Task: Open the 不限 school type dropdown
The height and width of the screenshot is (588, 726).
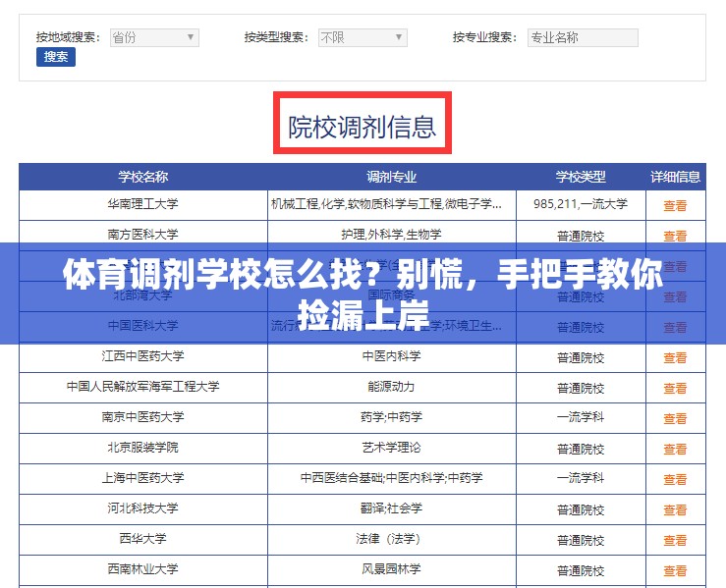Action: click(363, 37)
